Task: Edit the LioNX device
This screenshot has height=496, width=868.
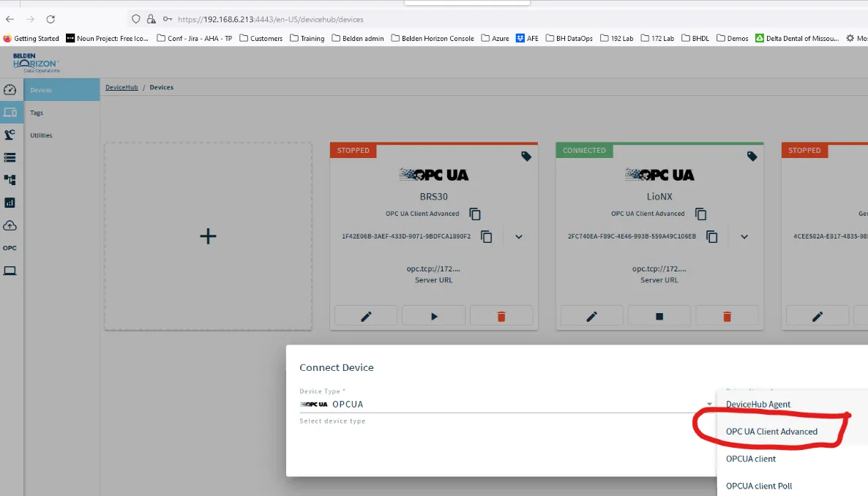Action: [592, 316]
